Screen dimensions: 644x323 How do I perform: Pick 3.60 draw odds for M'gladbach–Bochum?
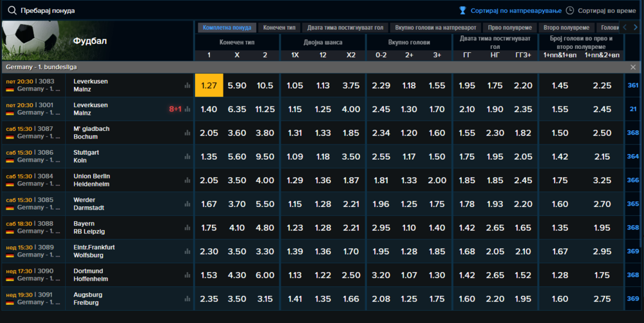[x=237, y=133]
